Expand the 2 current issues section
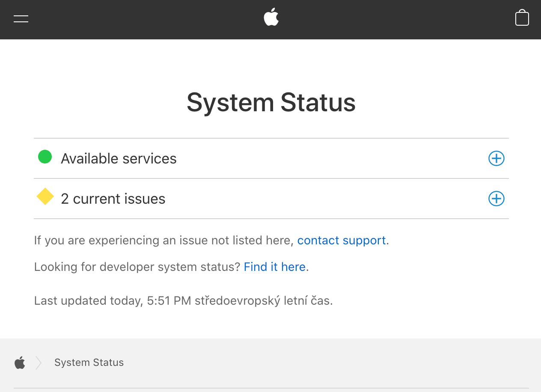The image size is (541, 392). point(496,199)
